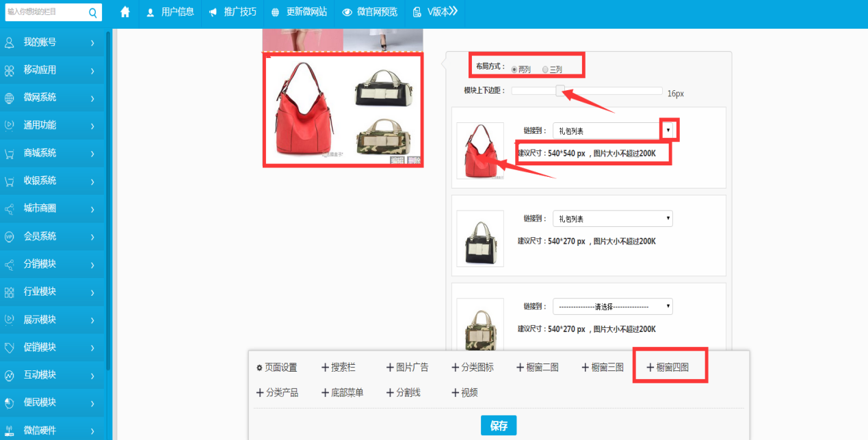Click the 我的账号 user icon in sidebar

coord(10,42)
